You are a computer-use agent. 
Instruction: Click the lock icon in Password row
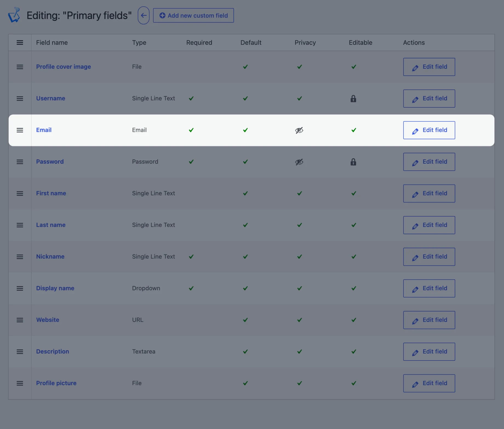[x=353, y=162]
